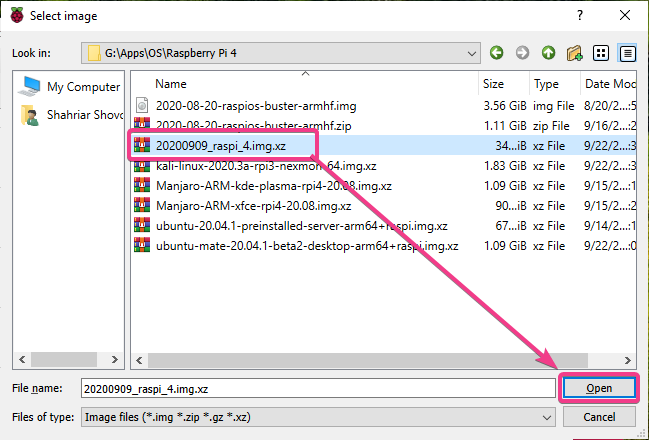This screenshot has height=440, width=649.
Task: Click the Shahriar Shovon user folder icon
Action: [x=30, y=115]
